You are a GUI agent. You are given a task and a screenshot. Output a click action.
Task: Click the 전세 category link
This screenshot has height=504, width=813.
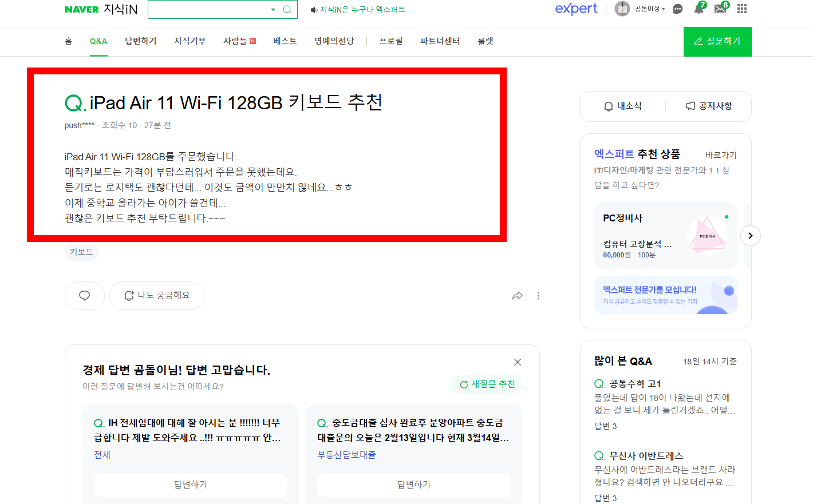point(102,455)
